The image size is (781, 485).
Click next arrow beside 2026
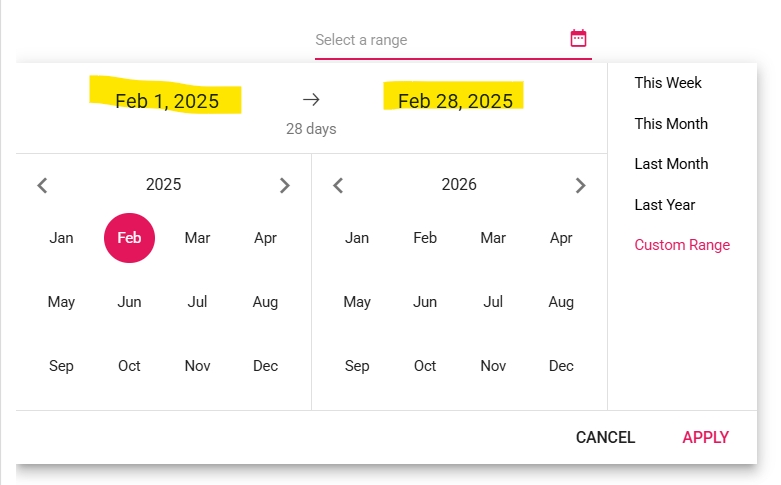580,185
